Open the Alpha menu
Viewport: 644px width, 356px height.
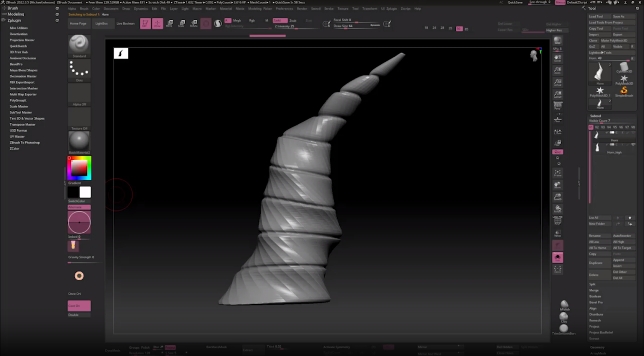[x=72, y=9]
